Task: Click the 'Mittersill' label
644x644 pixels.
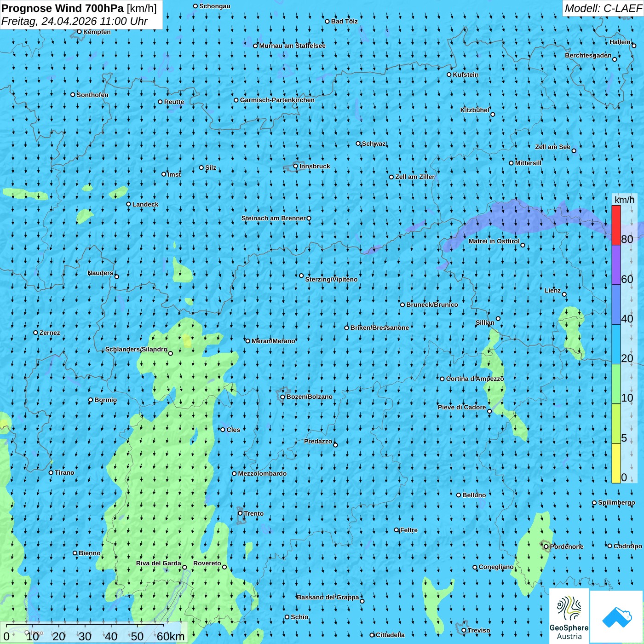Action: click(528, 163)
